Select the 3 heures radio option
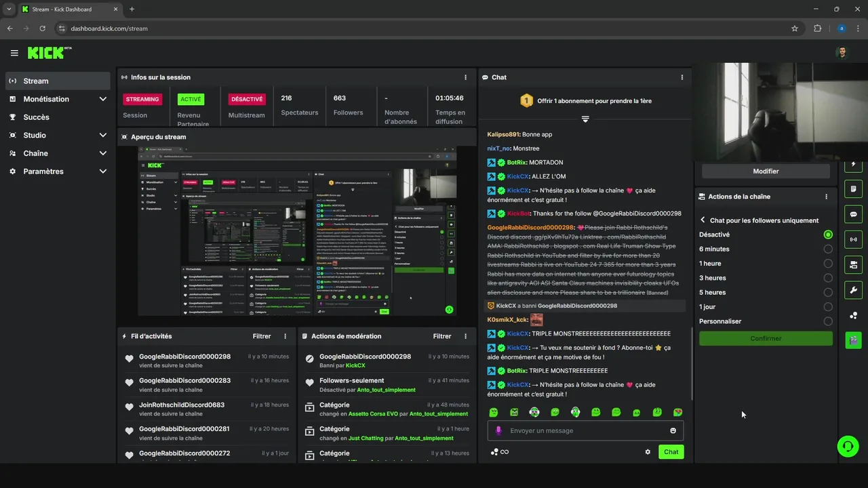Viewport: 868px width, 488px height. tap(828, 278)
